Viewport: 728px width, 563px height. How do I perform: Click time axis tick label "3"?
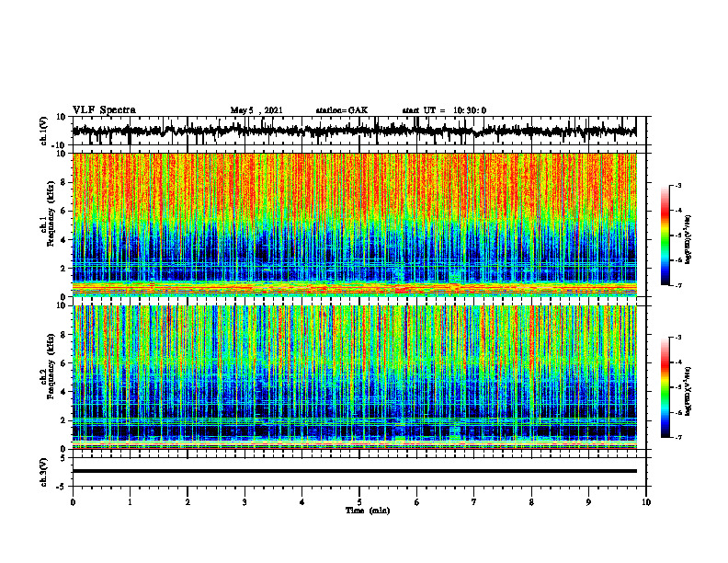[245, 502]
